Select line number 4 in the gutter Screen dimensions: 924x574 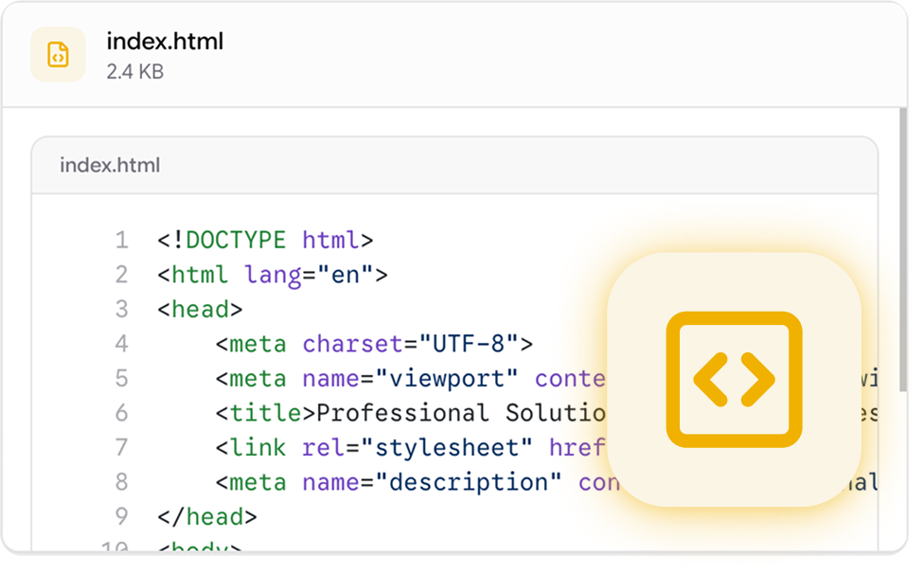[x=121, y=344]
